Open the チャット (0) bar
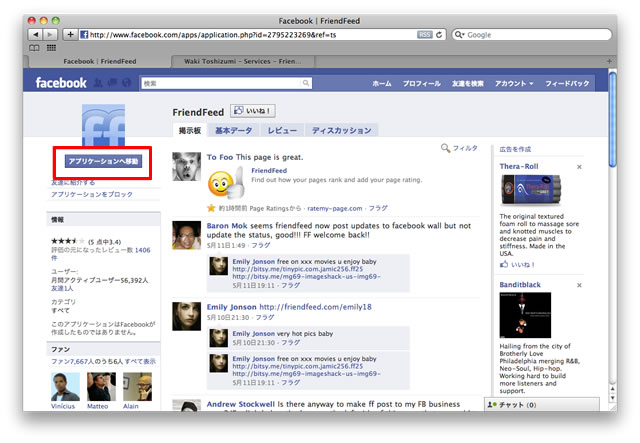 coord(542,405)
